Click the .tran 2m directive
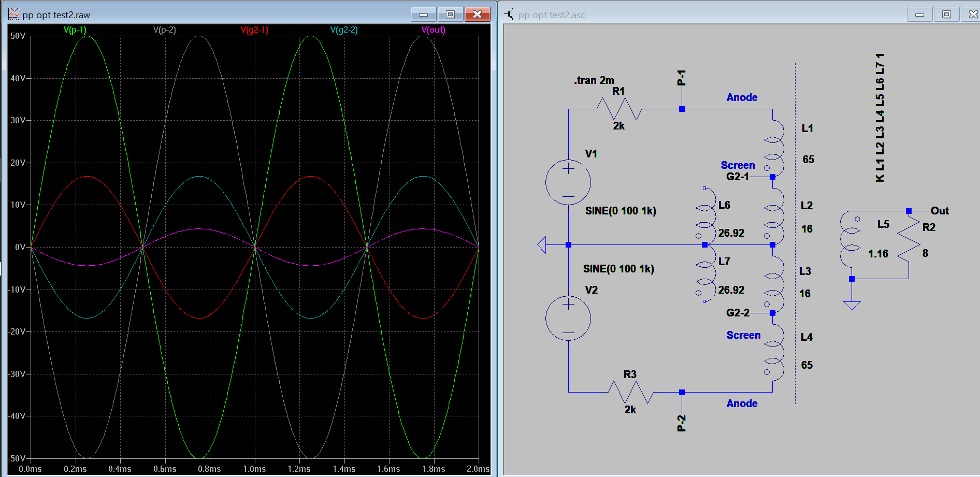 click(594, 80)
